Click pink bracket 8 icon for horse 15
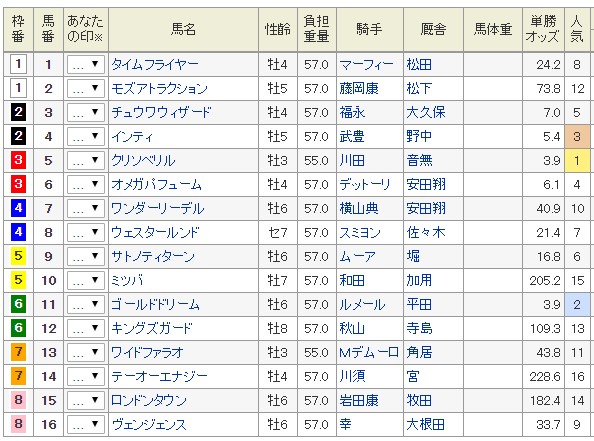 click(18, 400)
